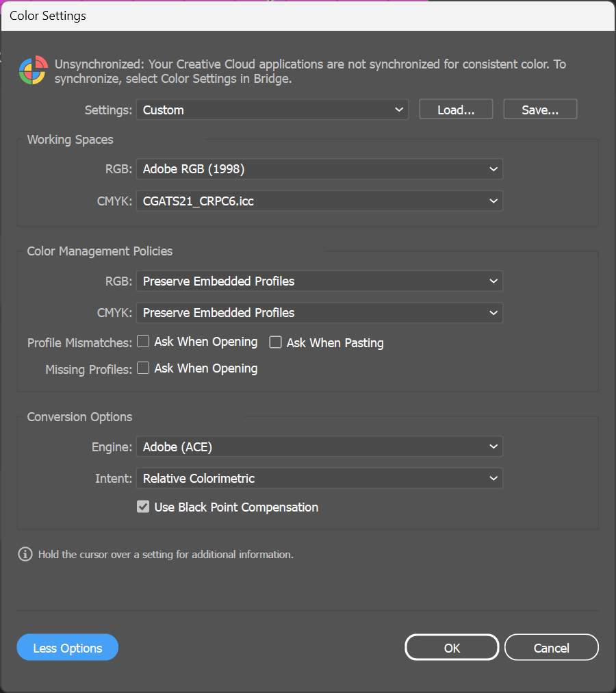Dismiss the dialog via Cancel

551,646
